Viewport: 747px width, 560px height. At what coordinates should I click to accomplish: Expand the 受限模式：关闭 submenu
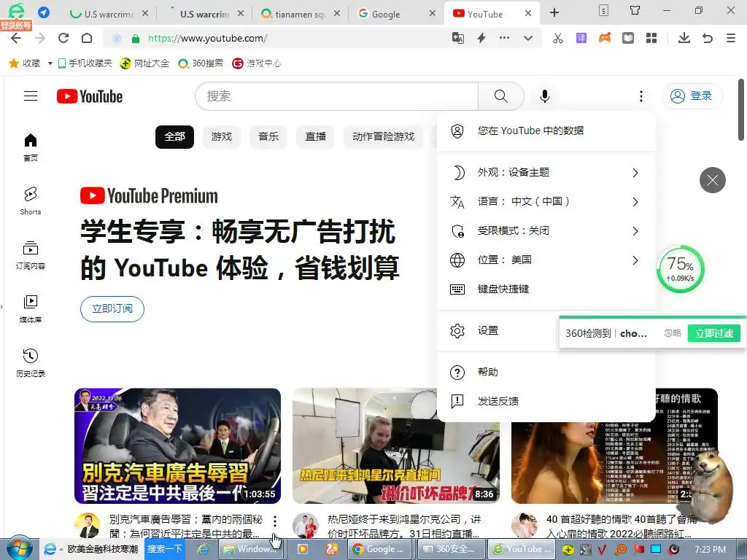pos(546,231)
